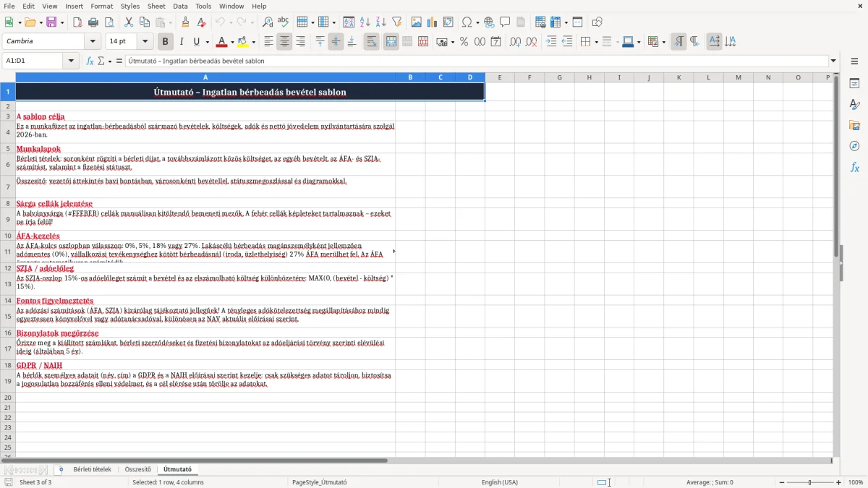Open the Font Name dropdown
This screenshot has height=488, width=868.
point(93,42)
